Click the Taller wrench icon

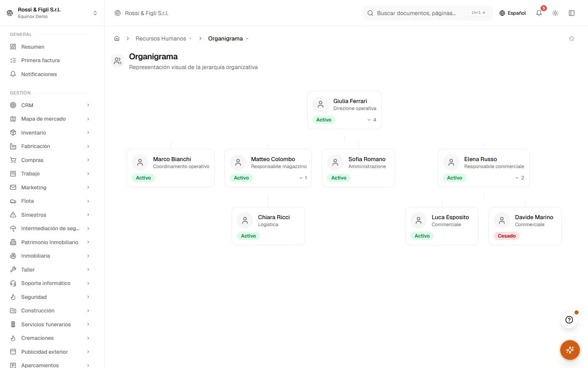(13, 269)
